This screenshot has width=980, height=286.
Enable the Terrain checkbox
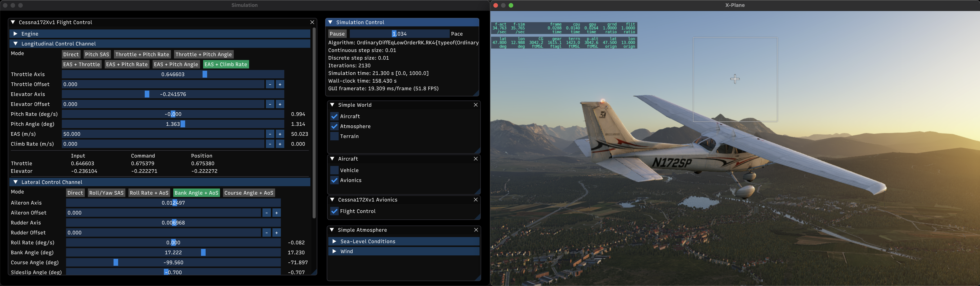pyautogui.click(x=334, y=136)
